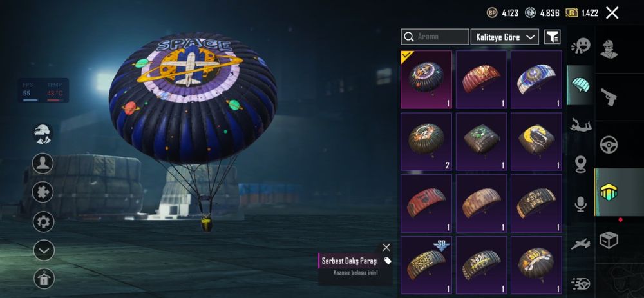Open the supply crate box icon
The height and width of the screenshot is (298, 644).
609,240
